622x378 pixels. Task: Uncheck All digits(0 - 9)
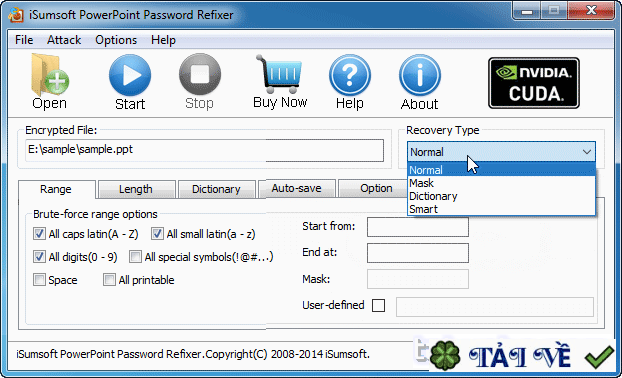pyautogui.click(x=39, y=257)
